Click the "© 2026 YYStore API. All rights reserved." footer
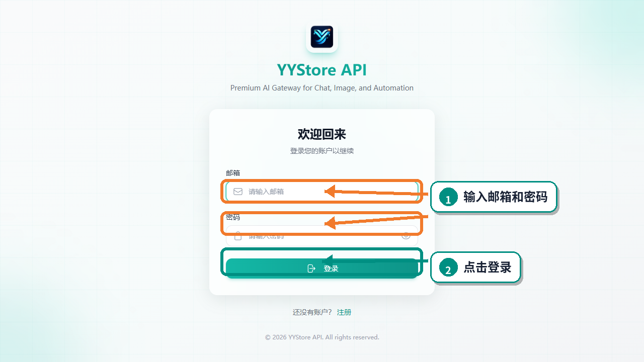Screen dimensions: 644x362 pos(322,337)
